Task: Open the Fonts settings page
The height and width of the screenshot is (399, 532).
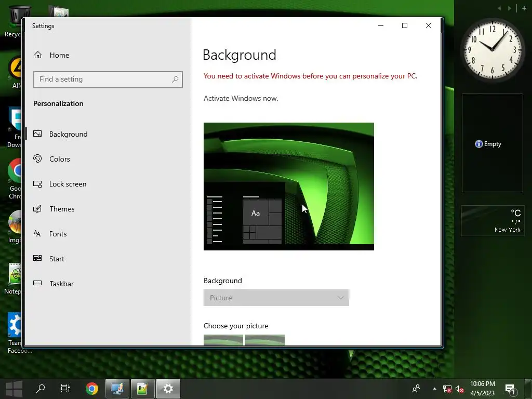Action: coord(58,234)
